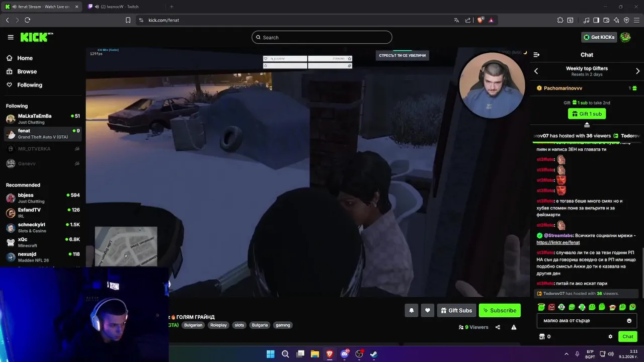This screenshot has height=362, width=644.
Task: Show hidden system tray icons
Action: point(566,354)
